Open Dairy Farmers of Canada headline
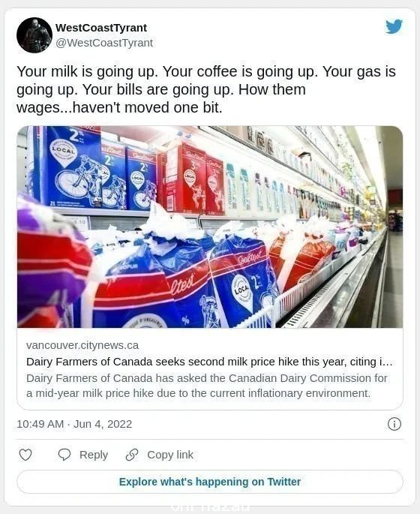This screenshot has width=420, height=514. [x=209, y=362]
